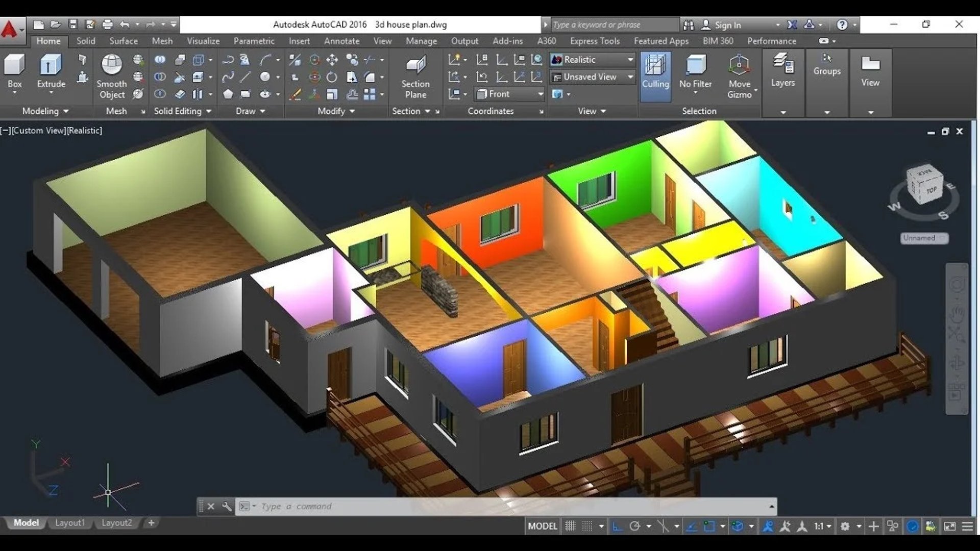Expand the Modeling panel title
Image resolution: width=980 pixels, height=551 pixels.
coord(45,111)
